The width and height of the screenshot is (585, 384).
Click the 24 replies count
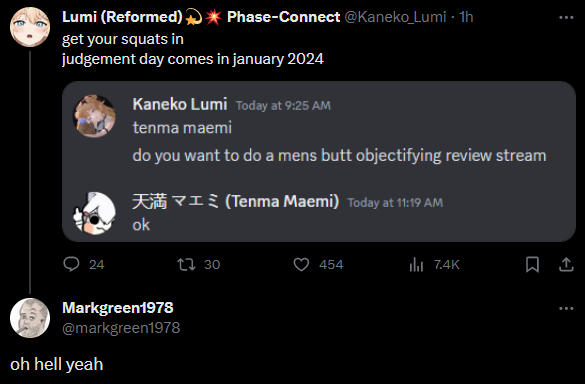[97, 265]
